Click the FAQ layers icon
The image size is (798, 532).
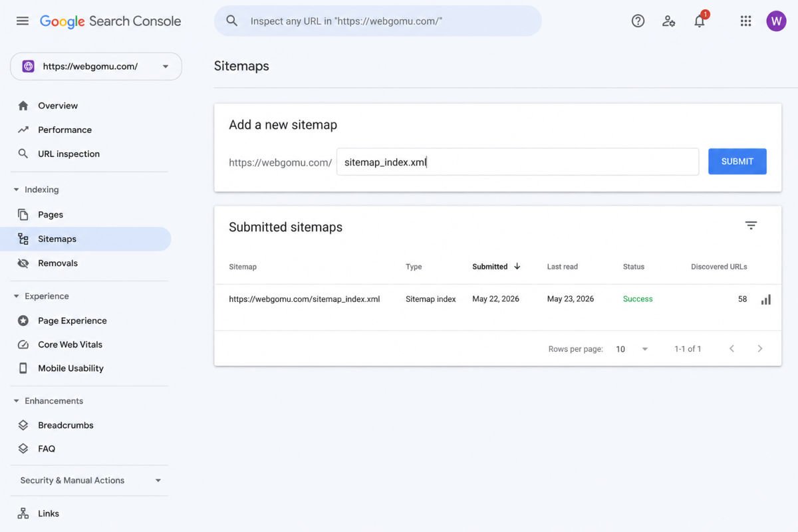click(23, 449)
